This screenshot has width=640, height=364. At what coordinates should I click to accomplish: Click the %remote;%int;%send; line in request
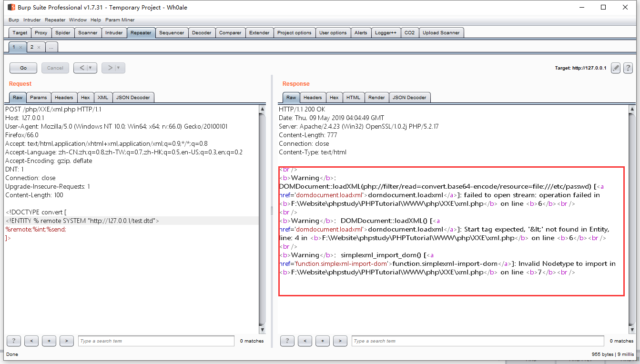pos(36,229)
